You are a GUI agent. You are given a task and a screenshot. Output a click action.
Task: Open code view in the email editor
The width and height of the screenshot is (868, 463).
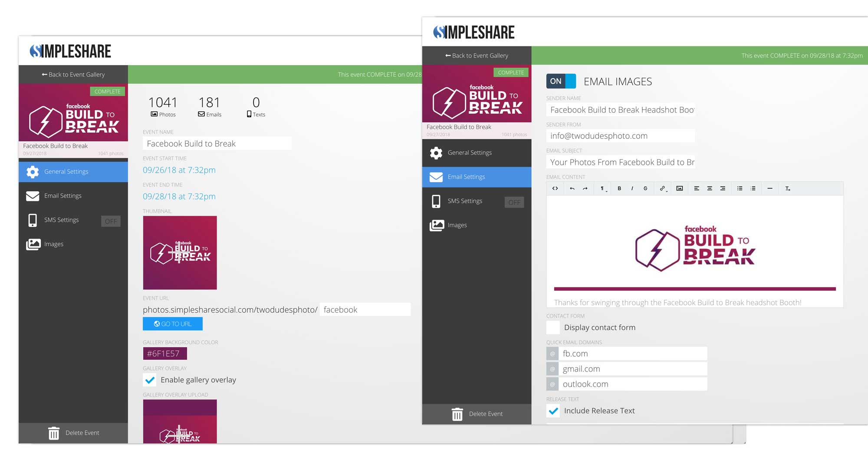click(x=555, y=188)
